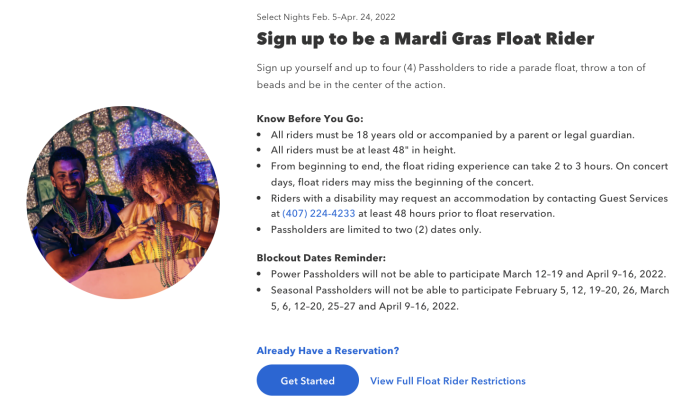Click the Mardi Gras Float Rider heading
Viewport: 700px width, 408px height.
coord(425,39)
